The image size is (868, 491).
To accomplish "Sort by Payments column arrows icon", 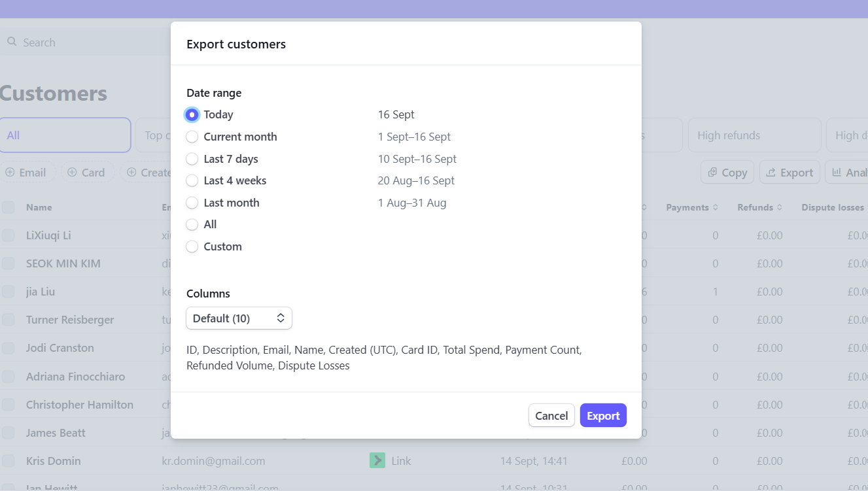I will pyautogui.click(x=716, y=207).
